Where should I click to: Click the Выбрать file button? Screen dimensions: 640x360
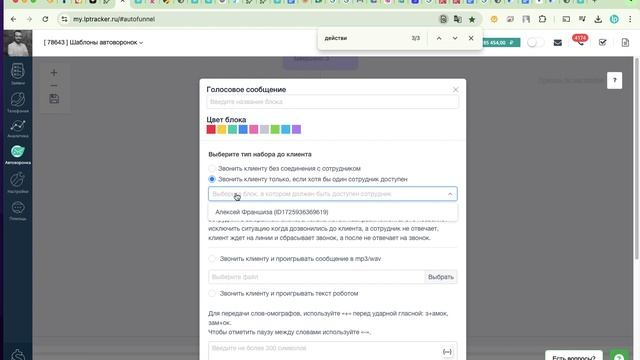click(x=441, y=277)
